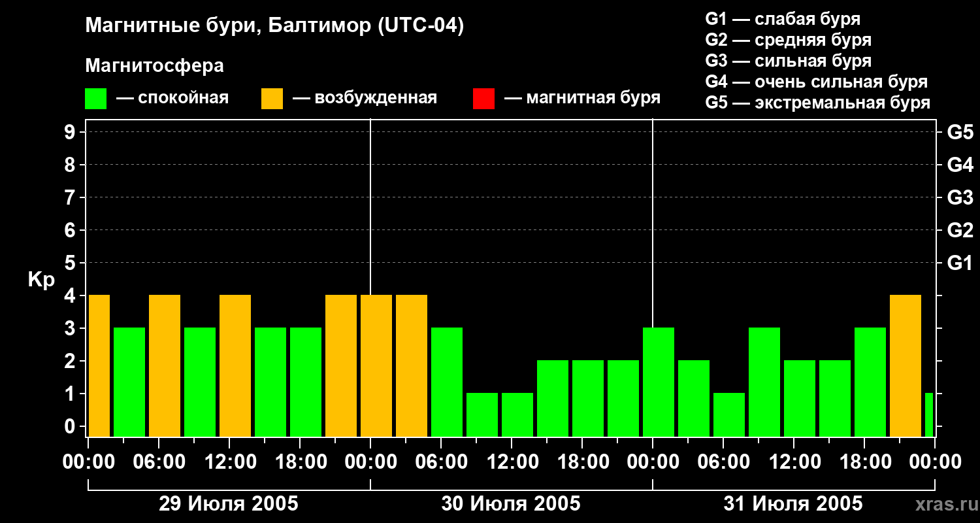Viewport: 980px width, 523px height.
Task: Click the green Kp 3 bar at 09:00 on 31 July
Action: click(x=764, y=382)
